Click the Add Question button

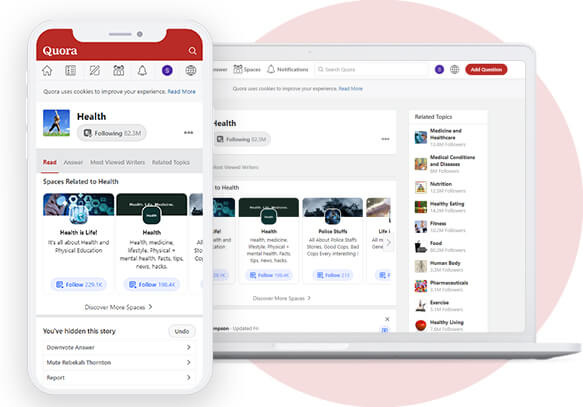click(x=486, y=70)
